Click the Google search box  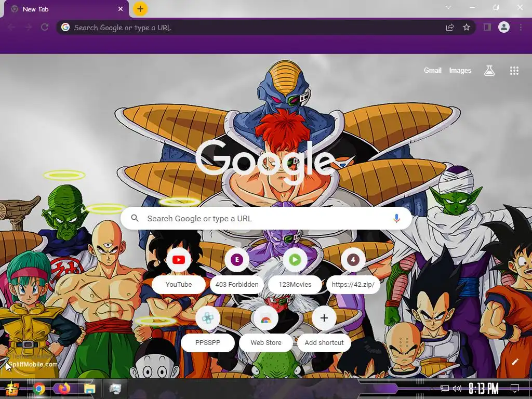point(267,219)
